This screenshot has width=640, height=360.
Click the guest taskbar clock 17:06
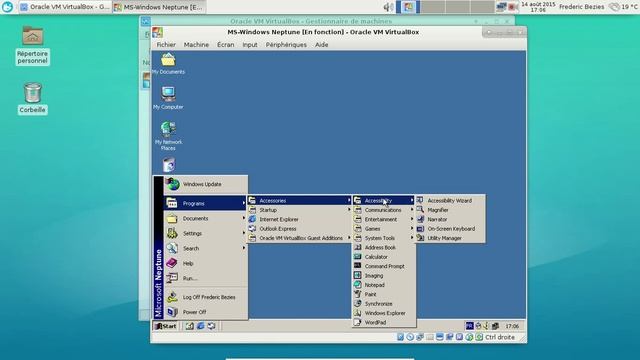tap(512, 326)
